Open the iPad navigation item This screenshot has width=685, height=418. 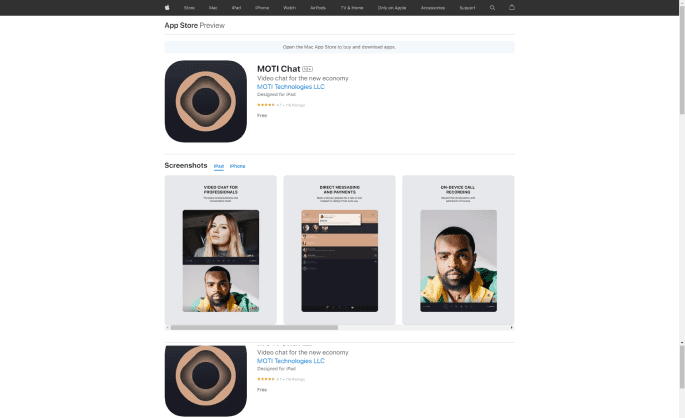tap(236, 8)
